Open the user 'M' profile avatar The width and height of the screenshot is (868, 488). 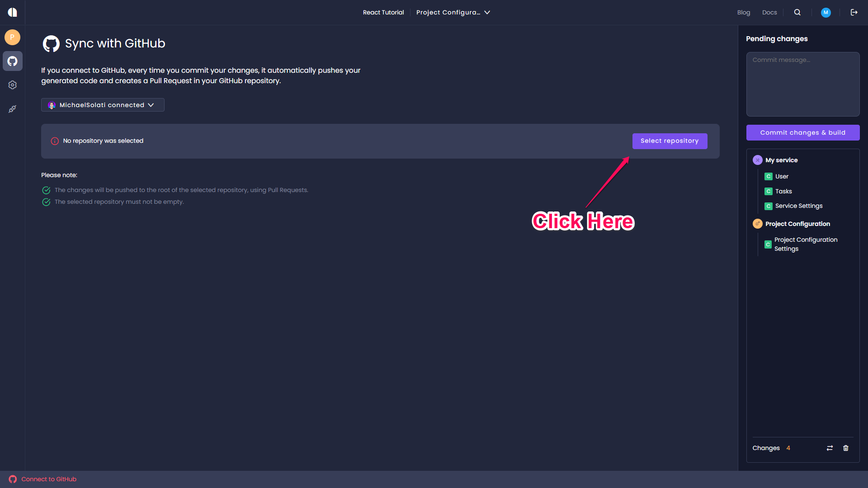coord(826,12)
